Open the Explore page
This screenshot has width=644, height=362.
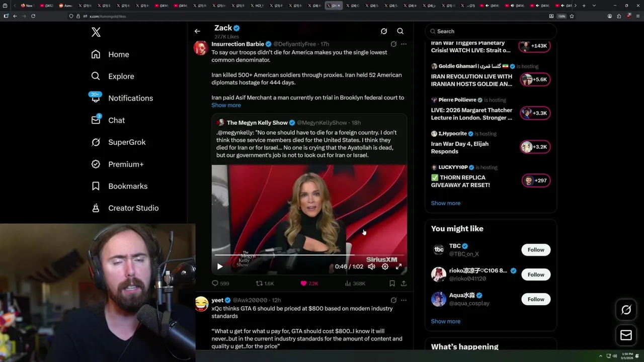pyautogui.click(x=113, y=76)
